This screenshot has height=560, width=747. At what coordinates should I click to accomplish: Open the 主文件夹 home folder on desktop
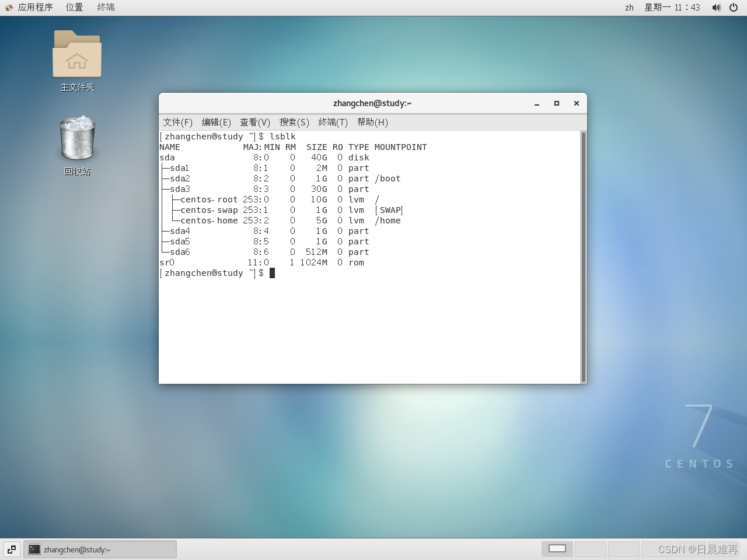76,55
